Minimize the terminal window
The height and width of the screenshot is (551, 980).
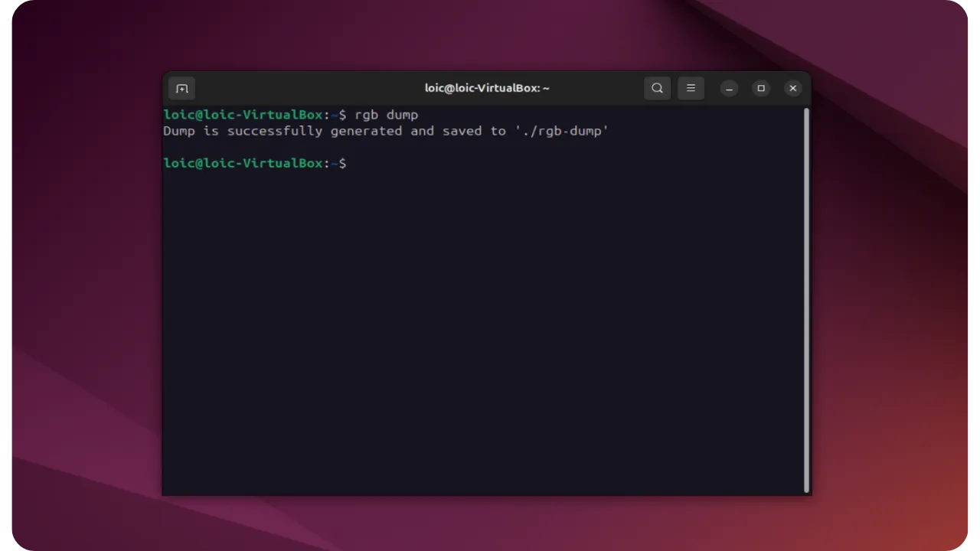coord(728,88)
